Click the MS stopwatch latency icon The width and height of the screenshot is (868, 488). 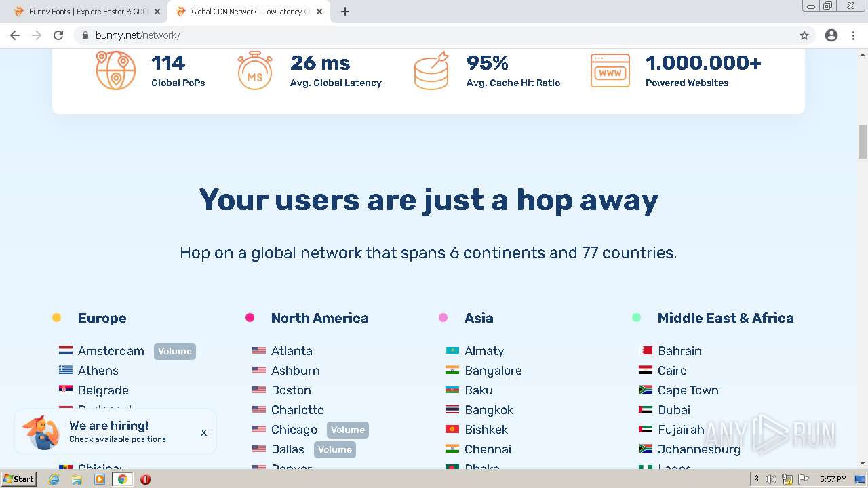click(x=255, y=70)
